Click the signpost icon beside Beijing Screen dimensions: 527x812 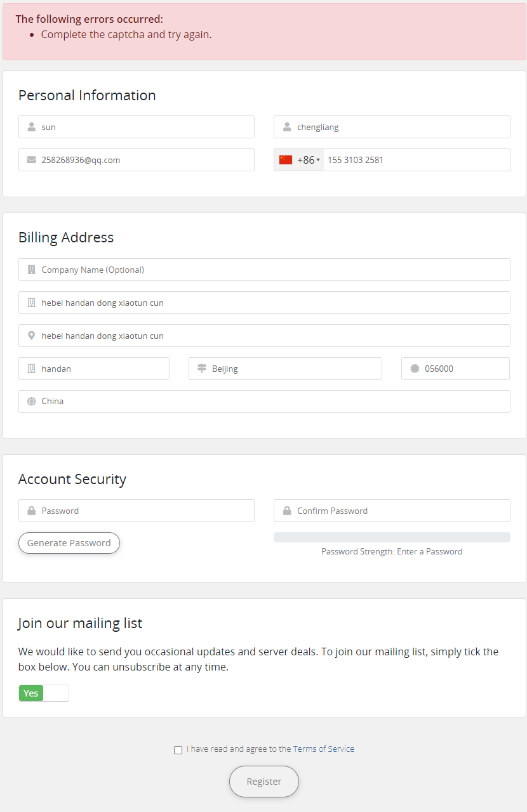point(202,369)
